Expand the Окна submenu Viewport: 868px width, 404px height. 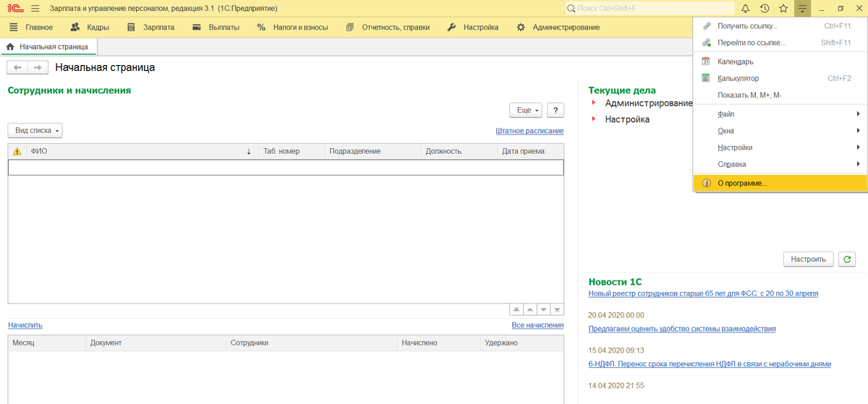[780, 131]
